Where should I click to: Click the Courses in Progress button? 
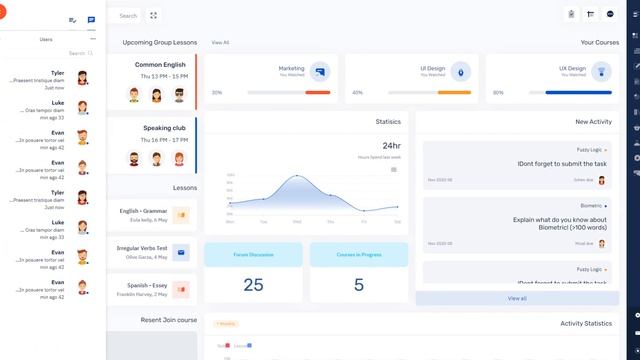pos(359,255)
